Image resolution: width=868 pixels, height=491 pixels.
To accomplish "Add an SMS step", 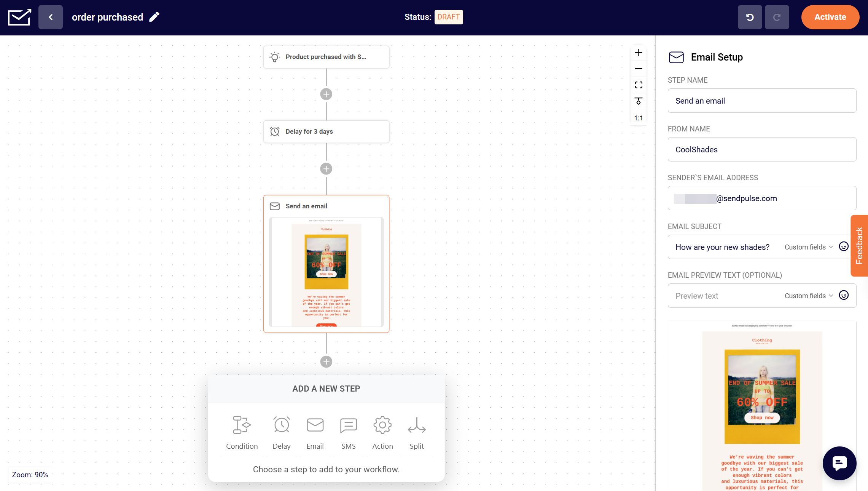I will 348,433.
